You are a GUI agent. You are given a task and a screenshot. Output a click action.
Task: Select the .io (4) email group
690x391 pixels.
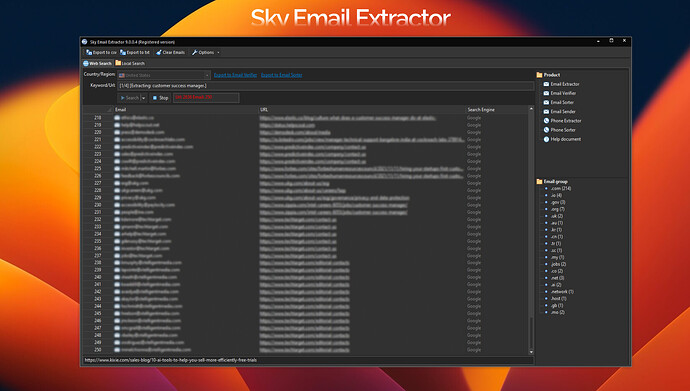click(x=556, y=195)
